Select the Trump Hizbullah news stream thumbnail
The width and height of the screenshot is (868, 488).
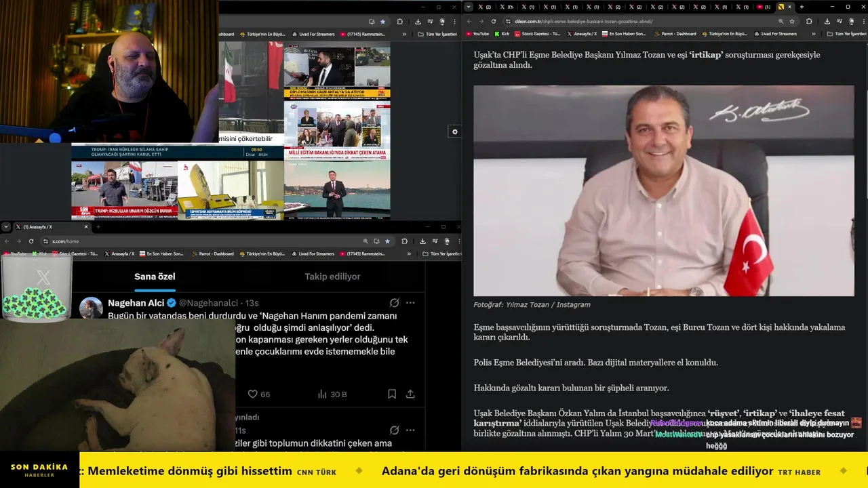(125, 189)
